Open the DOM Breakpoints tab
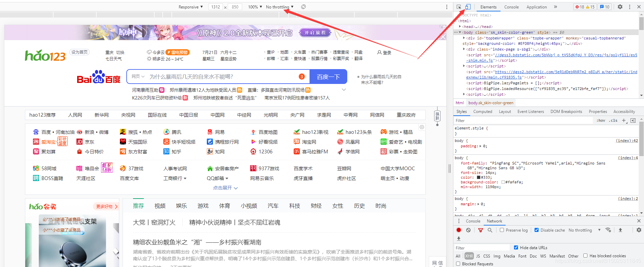The height and width of the screenshot is (267, 644). [566, 112]
